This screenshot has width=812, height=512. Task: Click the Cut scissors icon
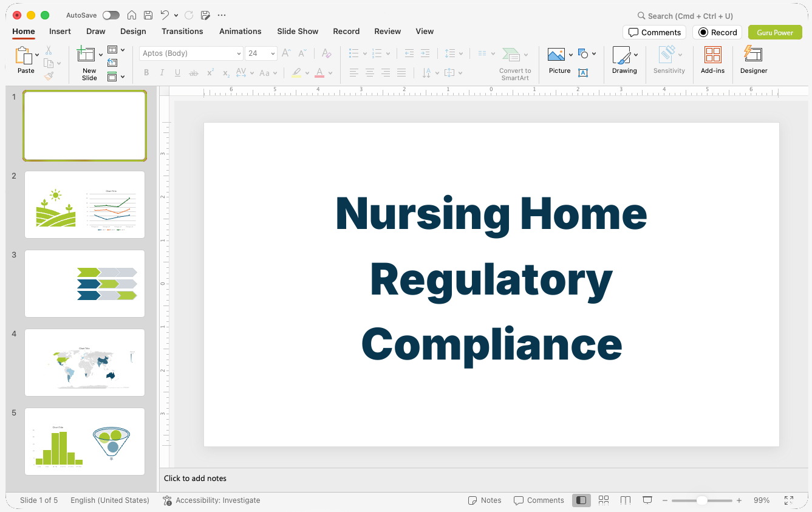click(x=49, y=50)
